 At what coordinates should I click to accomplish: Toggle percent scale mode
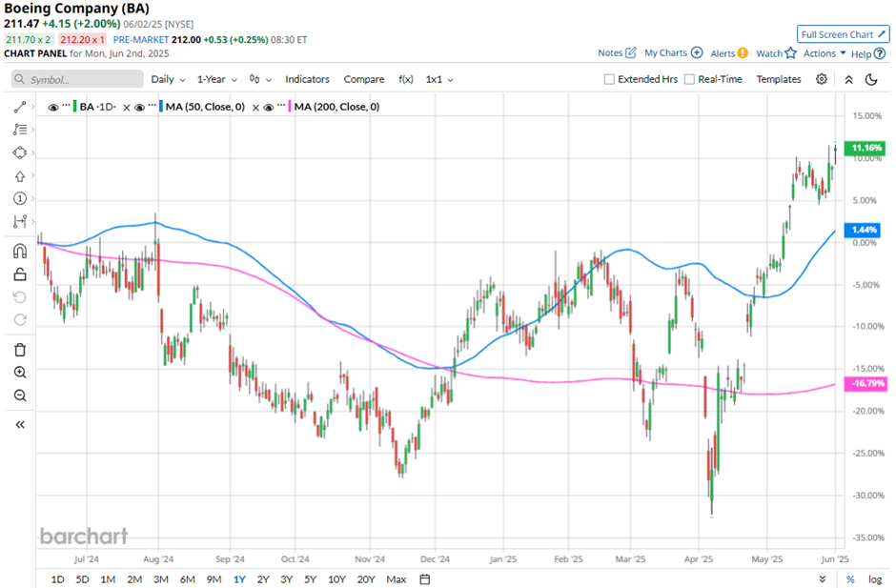pyautogui.click(x=850, y=579)
